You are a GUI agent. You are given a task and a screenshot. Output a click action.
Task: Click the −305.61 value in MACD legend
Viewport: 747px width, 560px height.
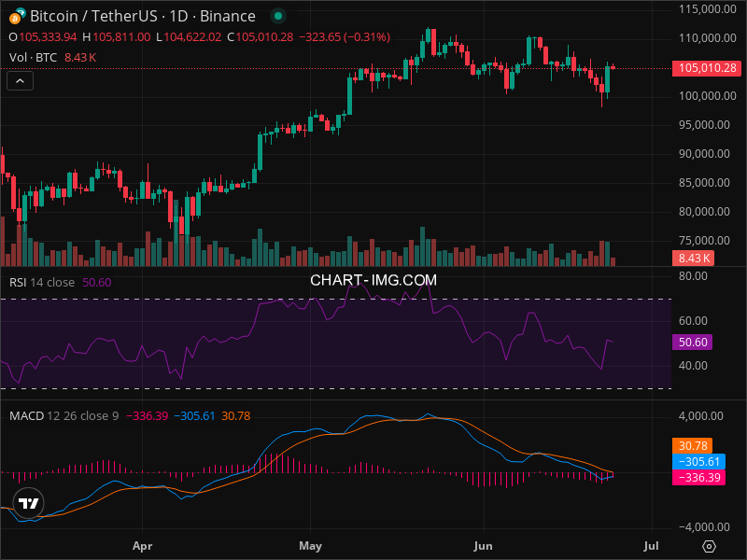point(194,415)
